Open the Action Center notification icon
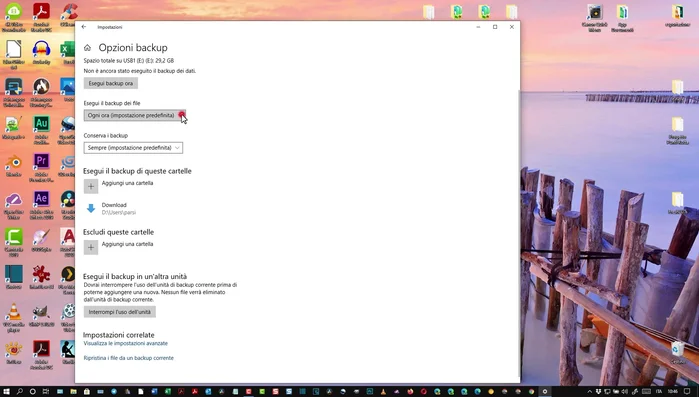 coord(687,392)
